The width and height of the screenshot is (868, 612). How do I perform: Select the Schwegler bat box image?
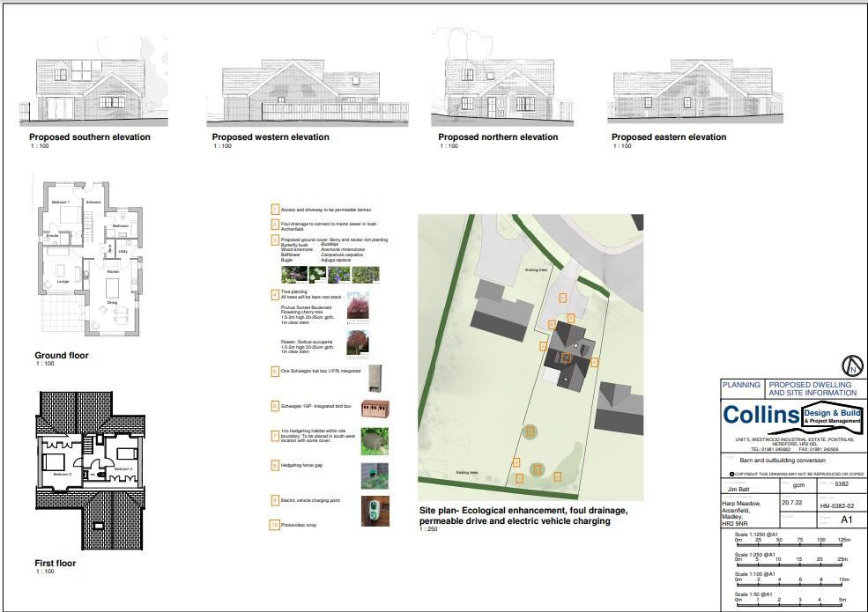coord(376,378)
